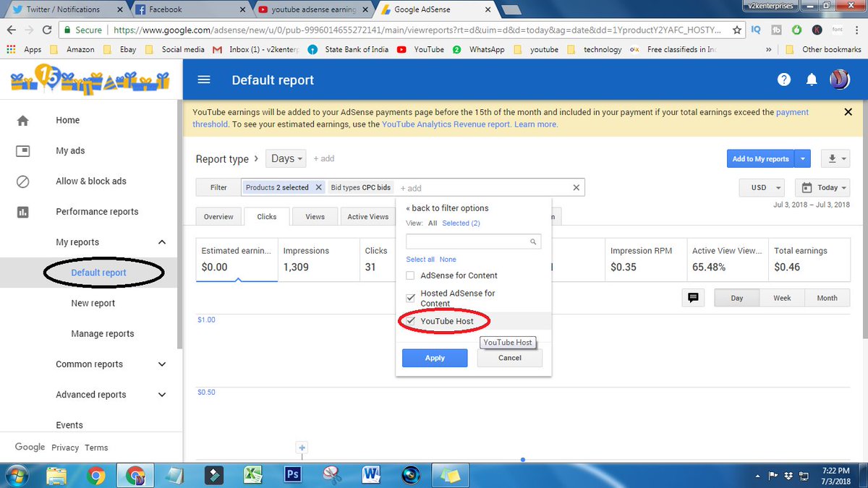Select the Impressions metric card

(x=318, y=260)
